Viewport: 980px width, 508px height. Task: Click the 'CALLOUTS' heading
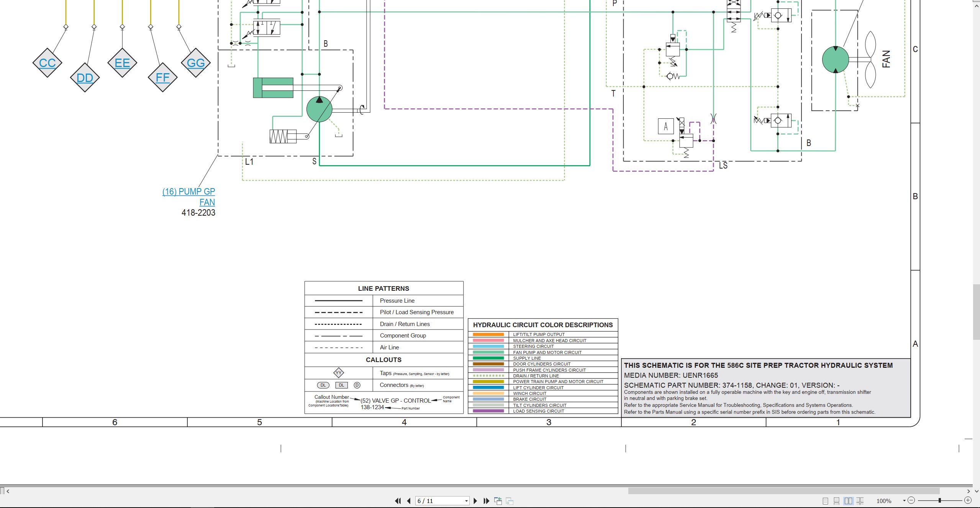tap(383, 360)
